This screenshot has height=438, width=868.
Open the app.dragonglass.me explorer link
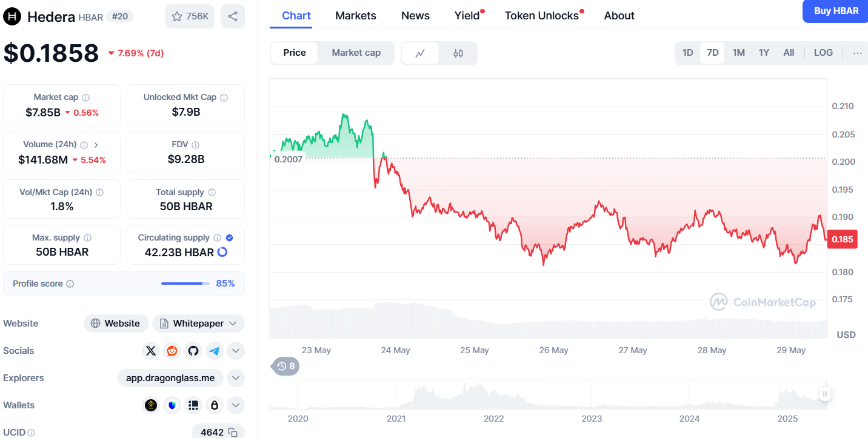point(170,378)
